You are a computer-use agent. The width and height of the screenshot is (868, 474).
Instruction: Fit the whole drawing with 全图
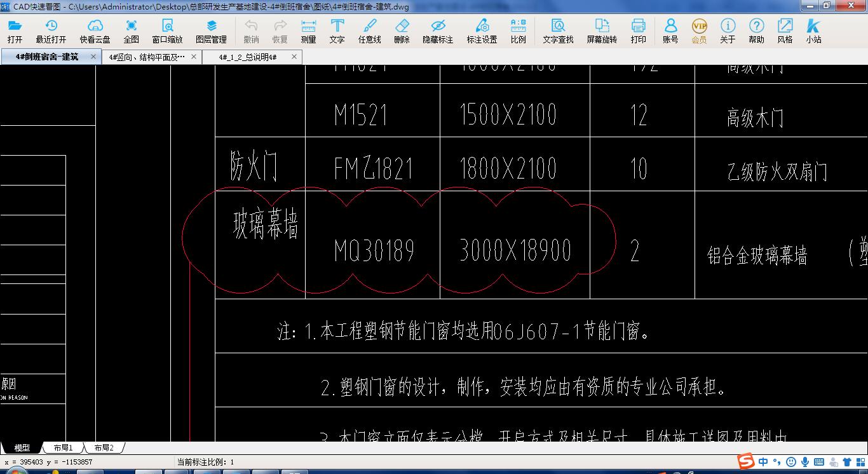[131, 30]
